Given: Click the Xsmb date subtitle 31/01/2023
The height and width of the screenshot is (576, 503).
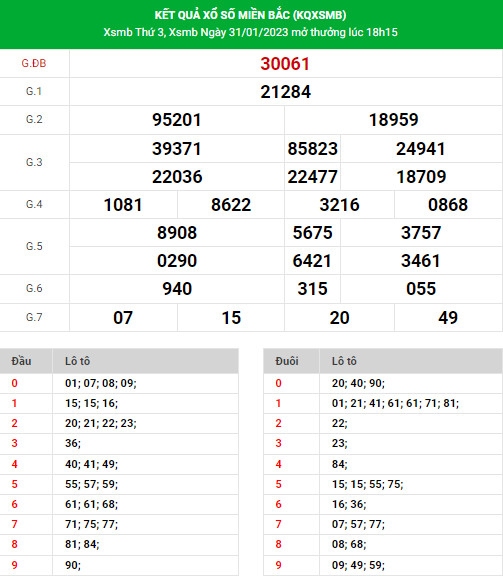Looking at the screenshot, I should pyautogui.click(x=250, y=32).
